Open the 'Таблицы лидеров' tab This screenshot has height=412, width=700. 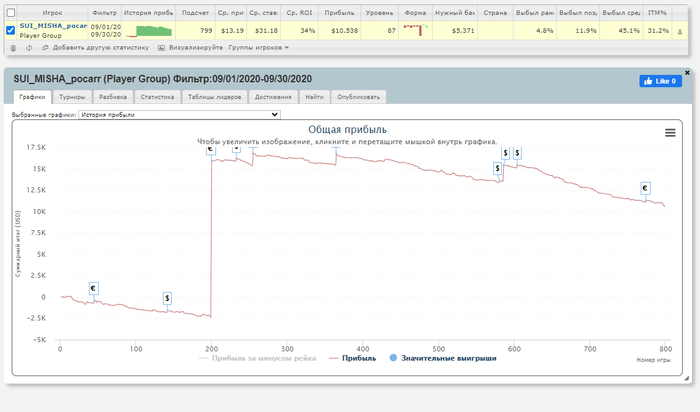pyautogui.click(x=214, y=97)
